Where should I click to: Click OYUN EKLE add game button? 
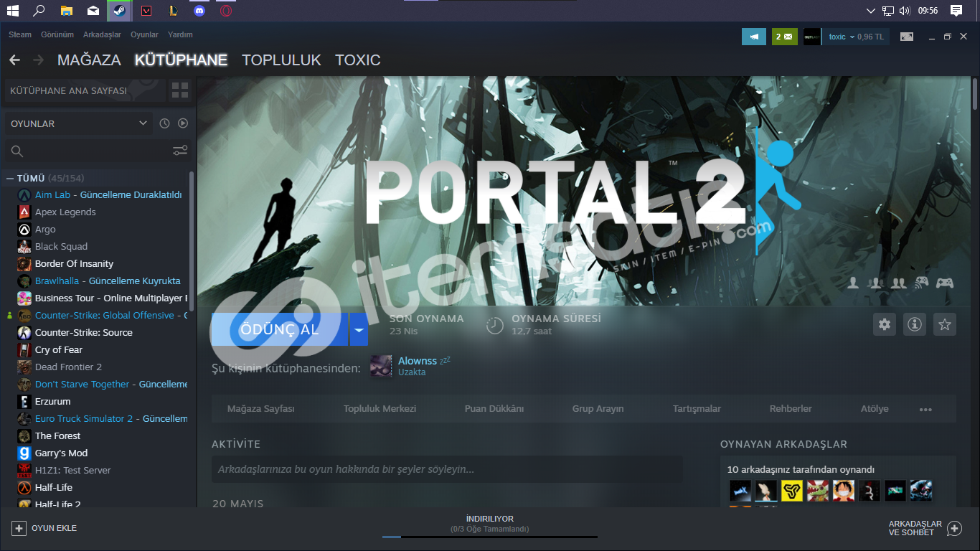point(44,528)
